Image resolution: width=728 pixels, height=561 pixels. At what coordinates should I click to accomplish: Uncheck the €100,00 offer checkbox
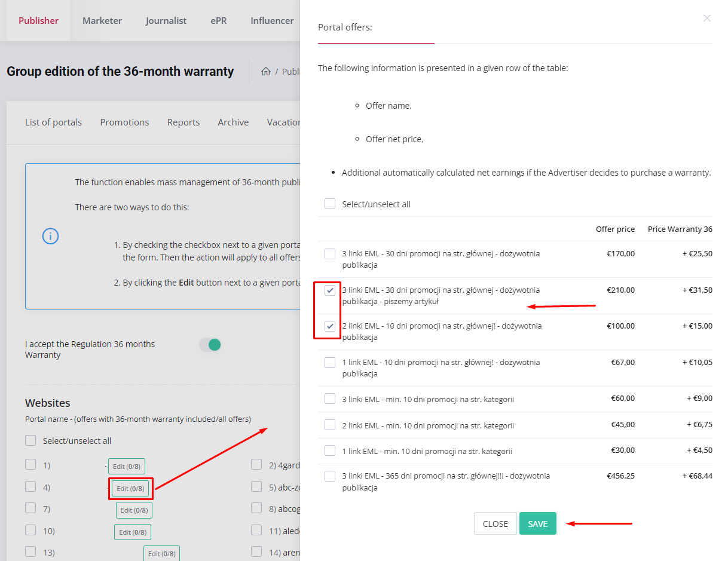330,326
